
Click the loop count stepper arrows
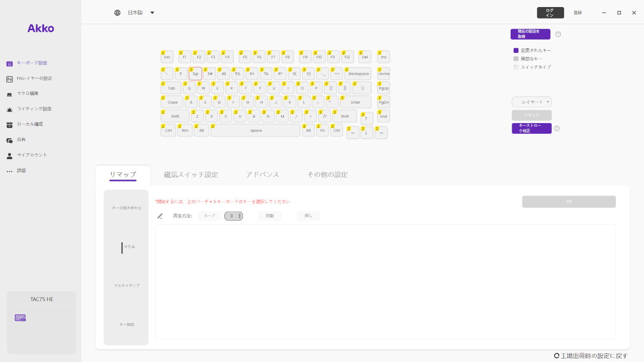point(240,216)
